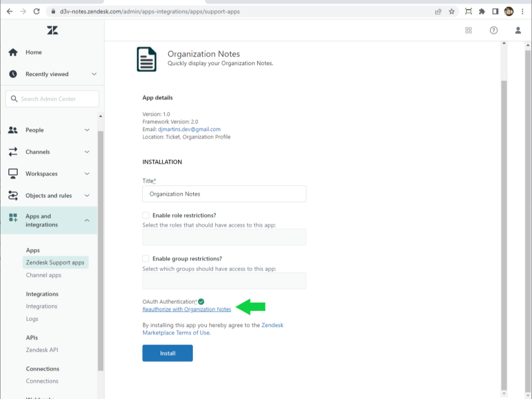This screenshot has width=532, height=399.
Task: Open the user profile icon
Action: [518, 31]
